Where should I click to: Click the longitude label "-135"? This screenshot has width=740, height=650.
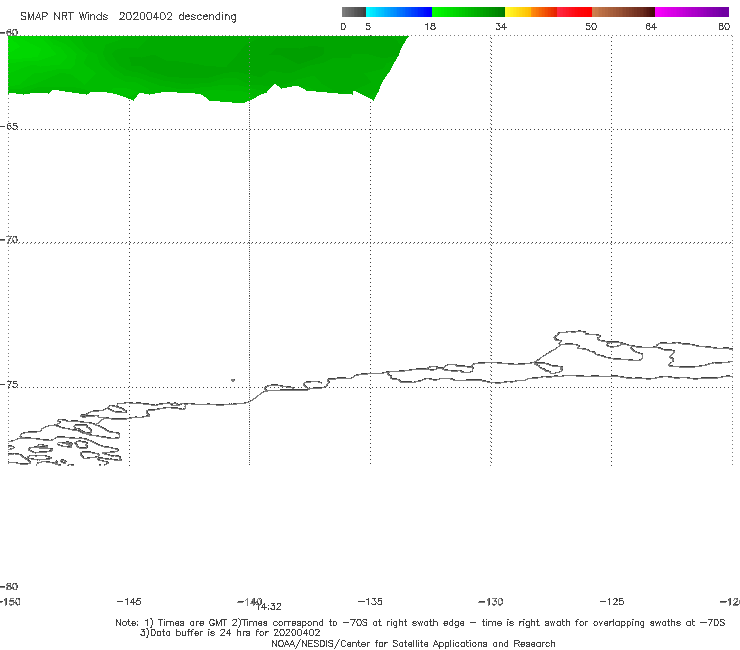click(x=370, y=601)
